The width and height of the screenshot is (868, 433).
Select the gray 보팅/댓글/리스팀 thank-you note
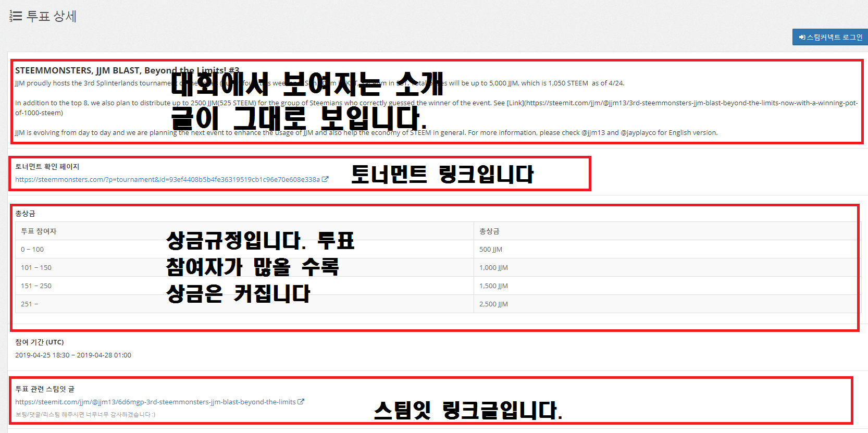[x=85, y=415]
